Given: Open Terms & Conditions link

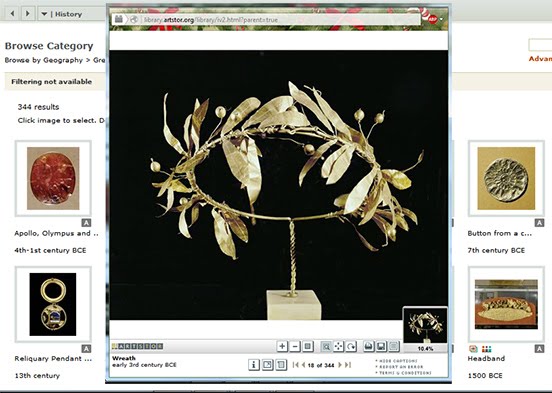Looking at the screenshot, I should (x=403, y=373).
